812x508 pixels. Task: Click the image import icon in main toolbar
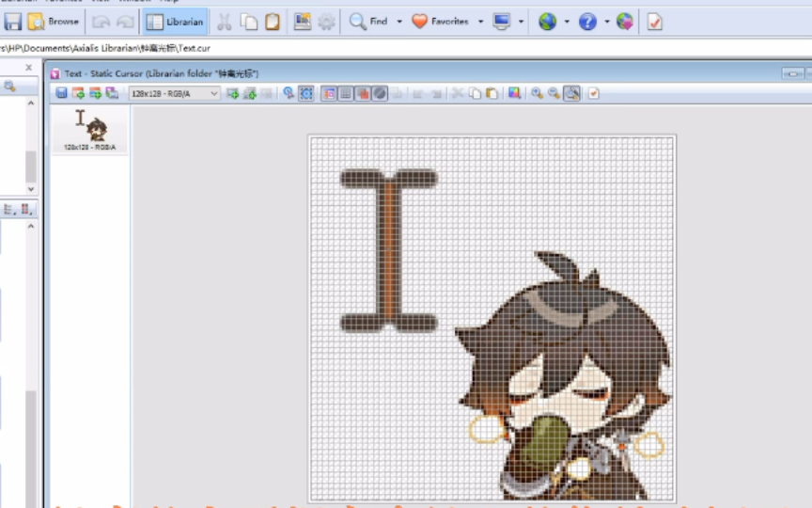tap(303, 22)
